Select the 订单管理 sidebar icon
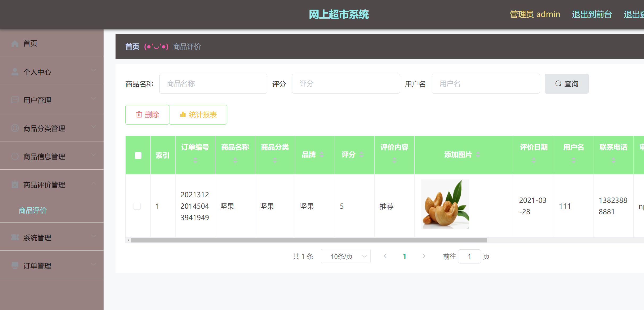 point(14,266)
